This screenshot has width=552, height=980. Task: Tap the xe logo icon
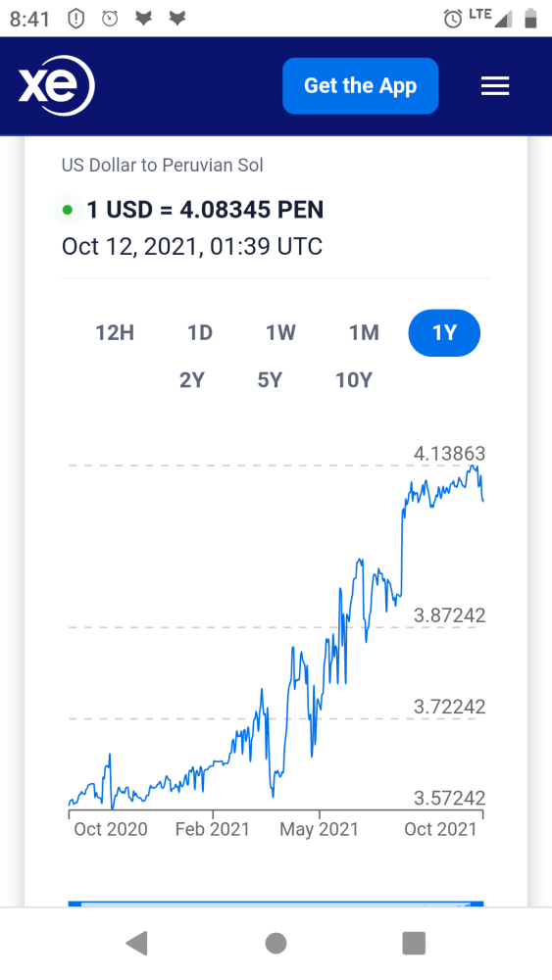click(x=56, y=85)
